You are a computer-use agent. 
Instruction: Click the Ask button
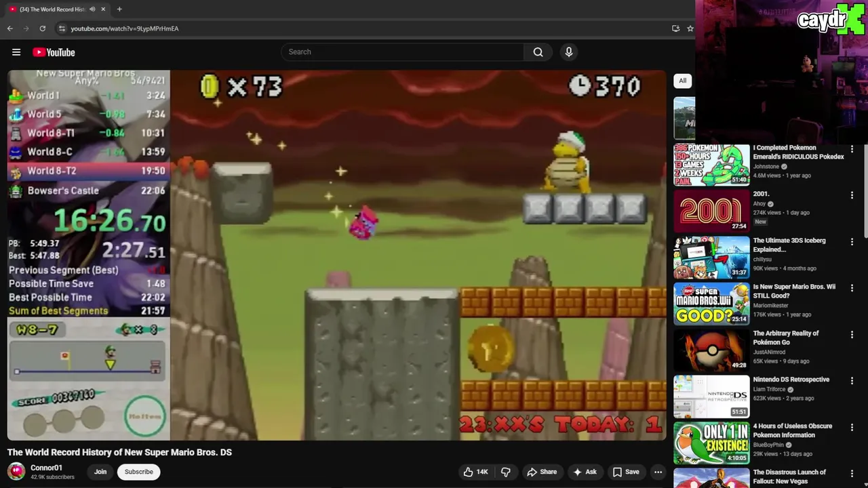(x=585, y=472)
